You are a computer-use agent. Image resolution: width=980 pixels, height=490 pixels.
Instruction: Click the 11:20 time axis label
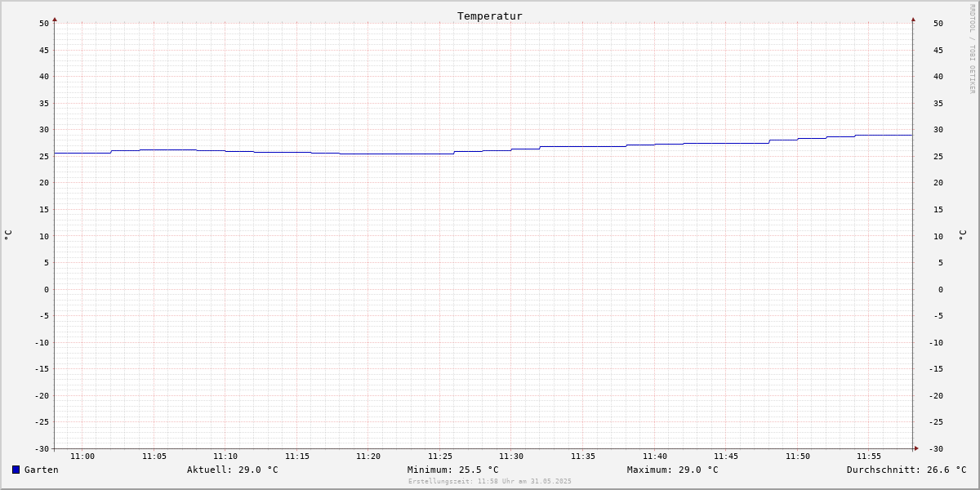pyautogui.click(x=368, y=457)
